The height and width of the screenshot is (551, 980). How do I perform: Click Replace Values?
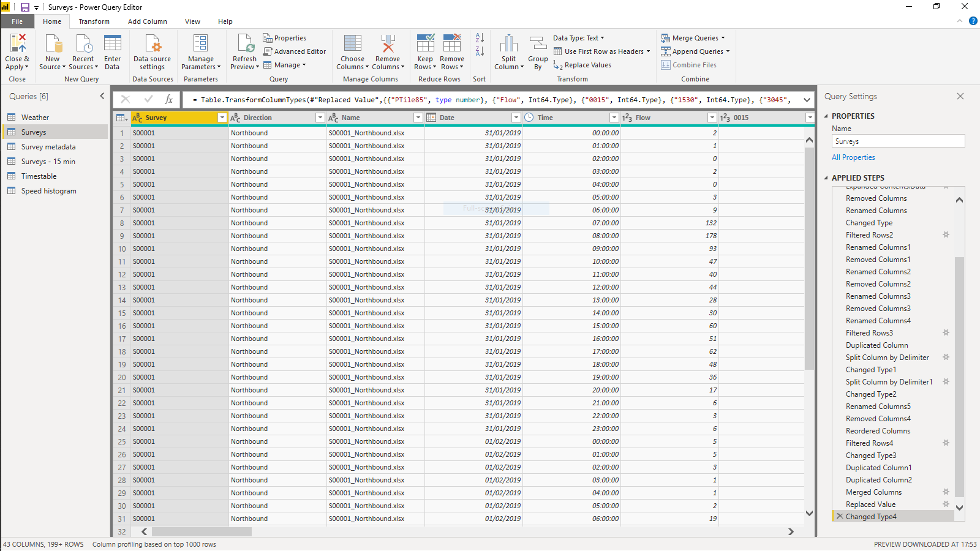tap(582, 65)
